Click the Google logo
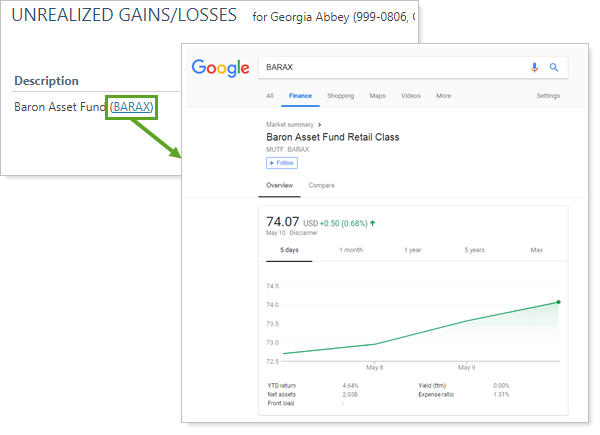 [x=220, y=68]
